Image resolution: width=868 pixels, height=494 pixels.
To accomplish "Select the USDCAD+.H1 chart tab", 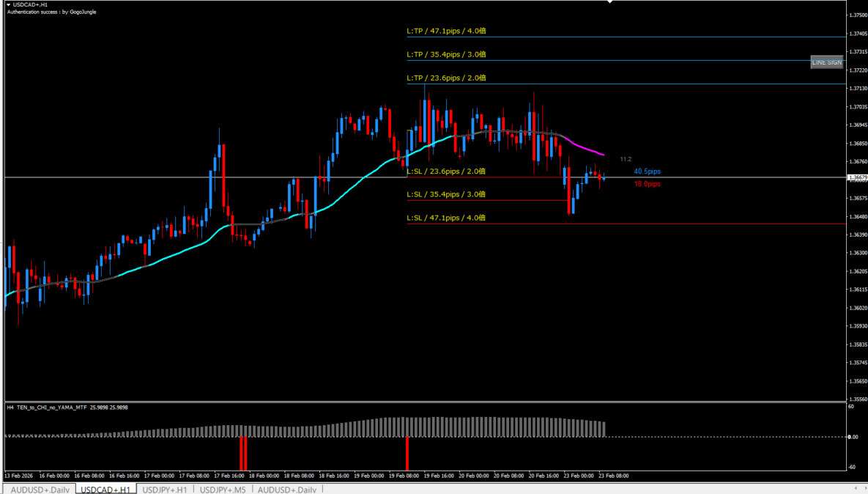I will point(105,489).
